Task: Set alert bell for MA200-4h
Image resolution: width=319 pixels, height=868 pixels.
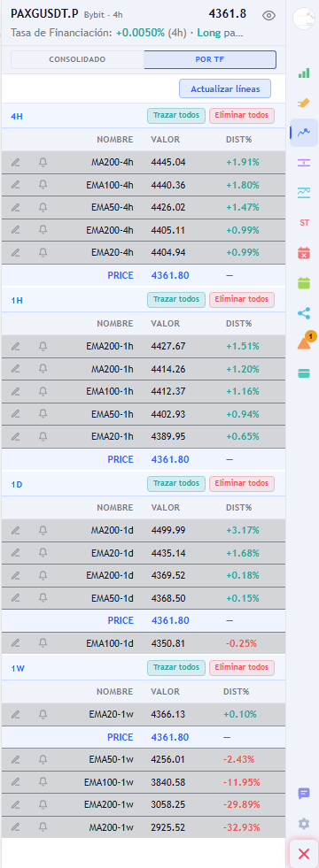Action: [43, 162]
